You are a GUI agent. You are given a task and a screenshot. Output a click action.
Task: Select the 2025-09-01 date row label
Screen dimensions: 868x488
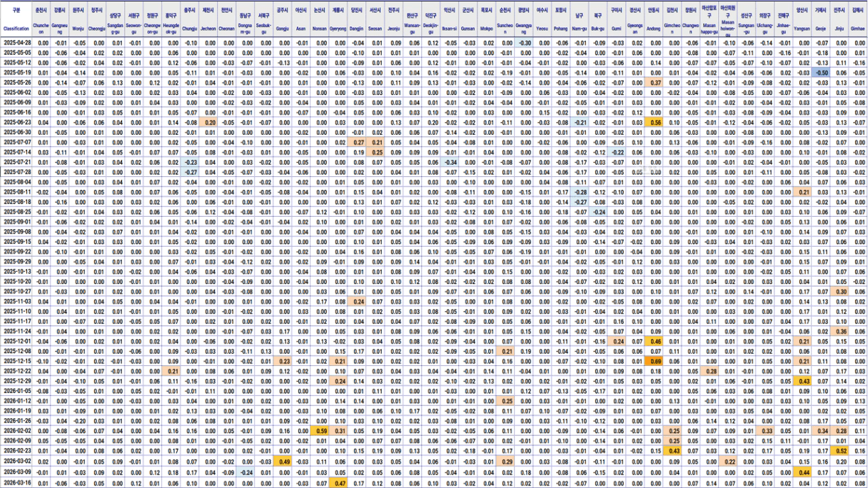pos(16,221)
